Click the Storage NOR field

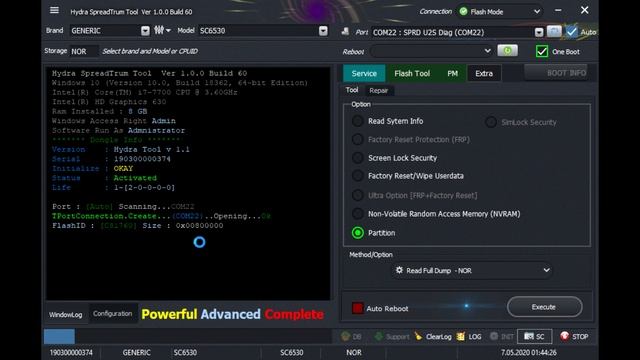(x=84, y=51)
